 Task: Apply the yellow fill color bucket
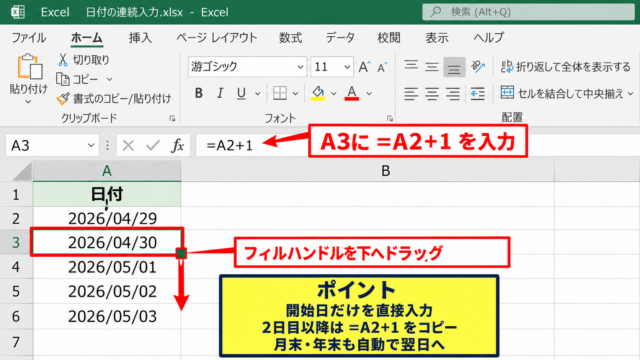[x=318, y=93]
